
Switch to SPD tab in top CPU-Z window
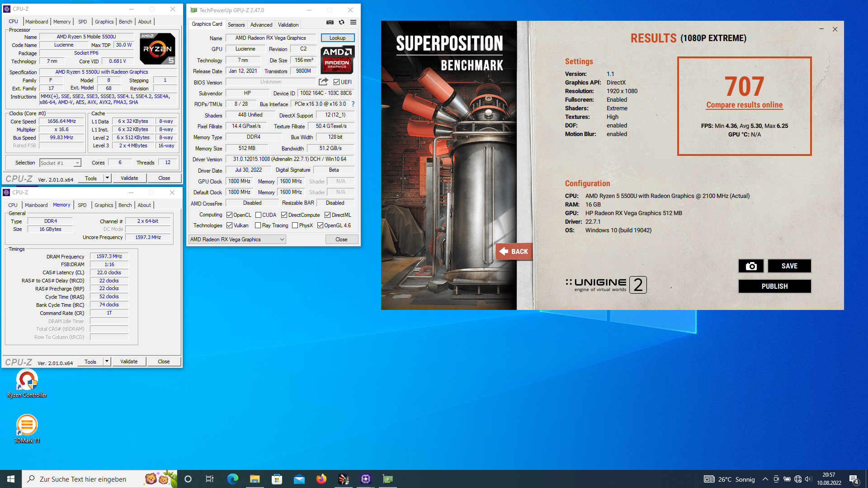[x=82, y=22]
